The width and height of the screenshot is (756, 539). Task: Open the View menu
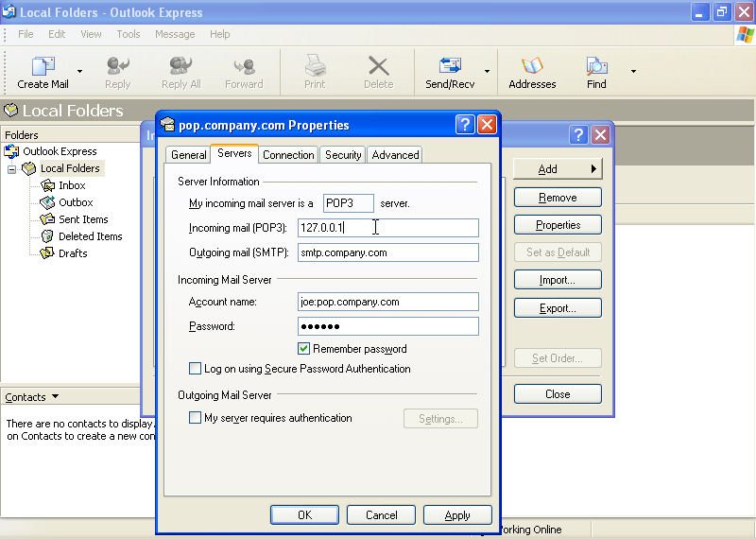[x=91, y=34]
